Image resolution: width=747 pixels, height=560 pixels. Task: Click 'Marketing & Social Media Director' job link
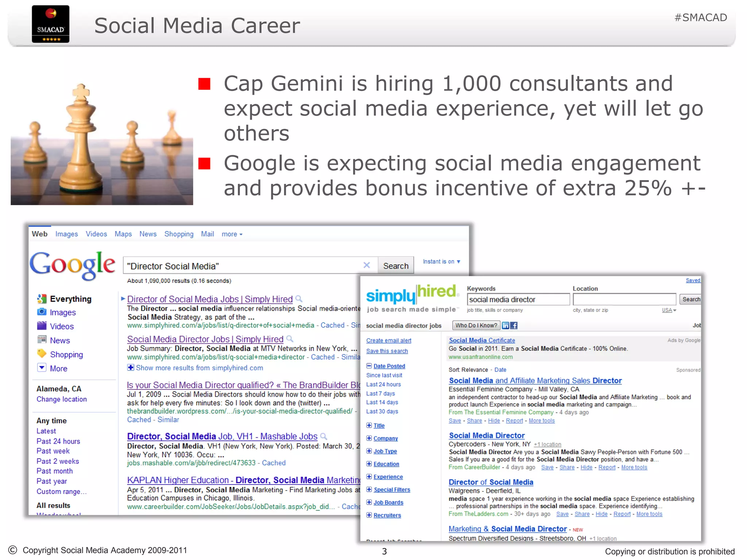point(507,529)
